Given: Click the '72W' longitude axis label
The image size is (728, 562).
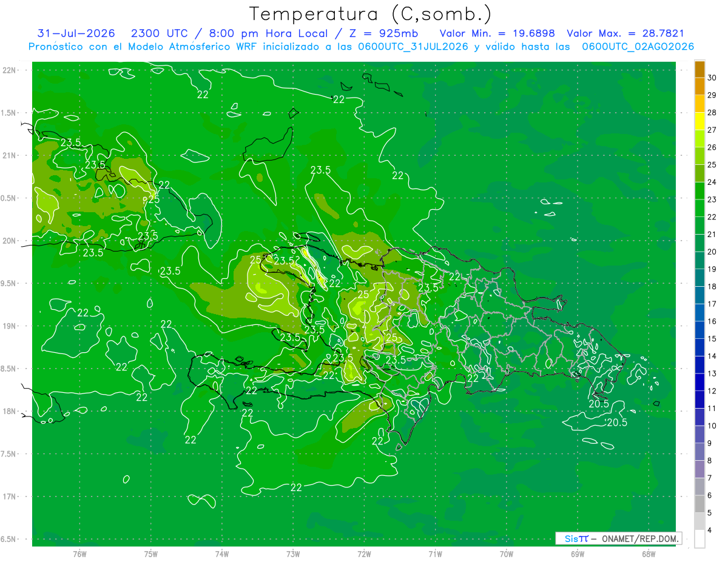Looking at the screenshot, I should tap(364, 554).
